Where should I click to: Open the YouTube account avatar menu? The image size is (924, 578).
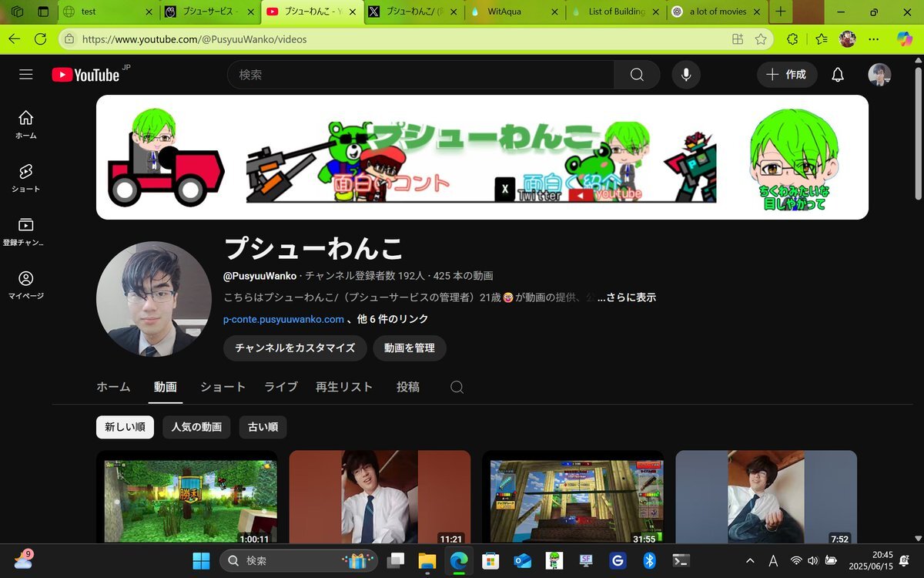[879, 75]
